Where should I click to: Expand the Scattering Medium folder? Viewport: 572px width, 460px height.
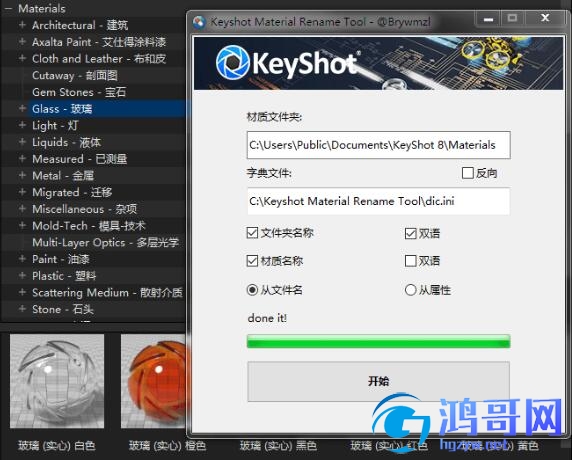[22, 292]
